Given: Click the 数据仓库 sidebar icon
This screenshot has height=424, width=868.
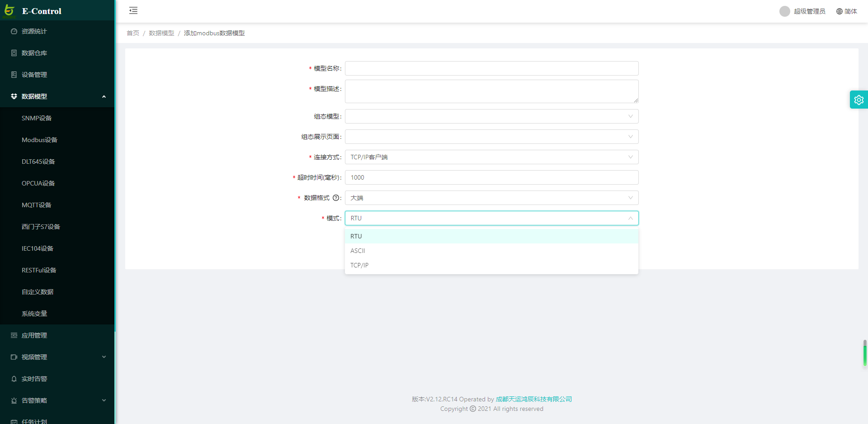Looking at the screenshot, I should (14, 53).
